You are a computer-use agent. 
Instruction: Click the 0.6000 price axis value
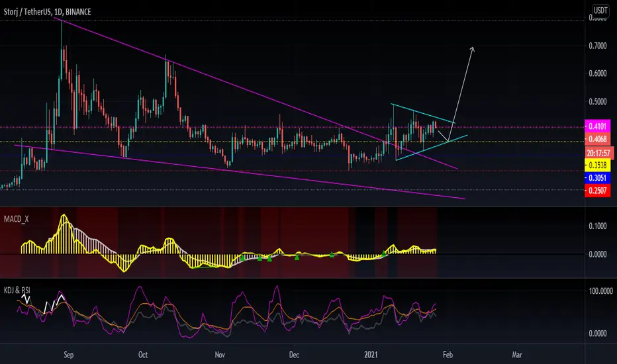[x=597, y=73]
